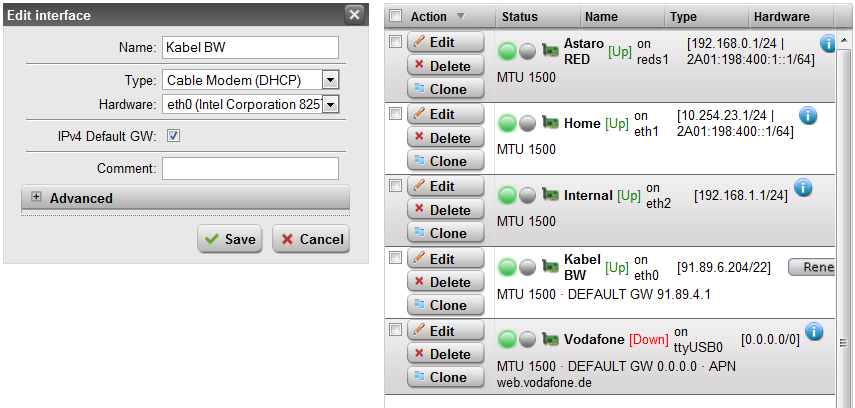Select the Kabel BW row checkbox
855x408 pixels.
tap(396, 257)
